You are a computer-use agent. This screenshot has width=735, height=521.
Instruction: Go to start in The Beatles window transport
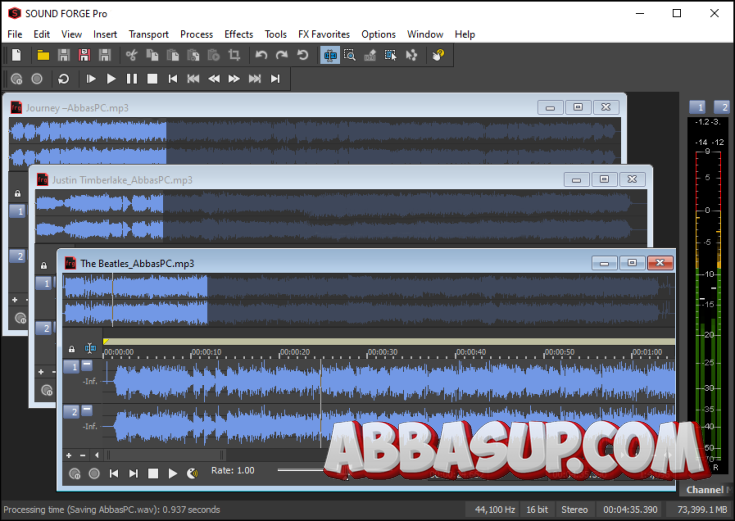click(113, 474)
